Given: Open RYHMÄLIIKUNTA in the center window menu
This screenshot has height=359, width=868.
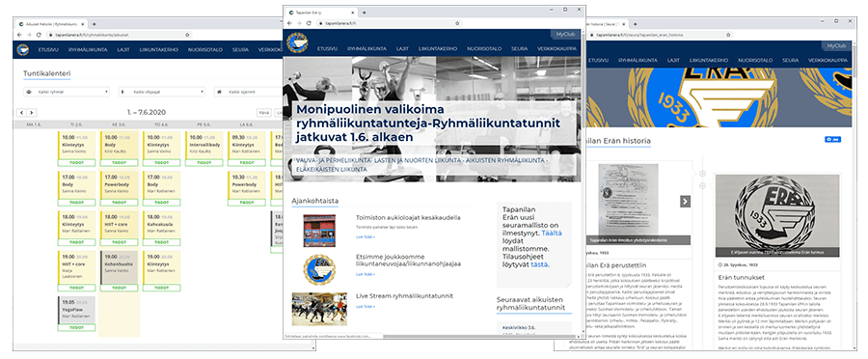Looking at the screenshot, I should (367, 49).
